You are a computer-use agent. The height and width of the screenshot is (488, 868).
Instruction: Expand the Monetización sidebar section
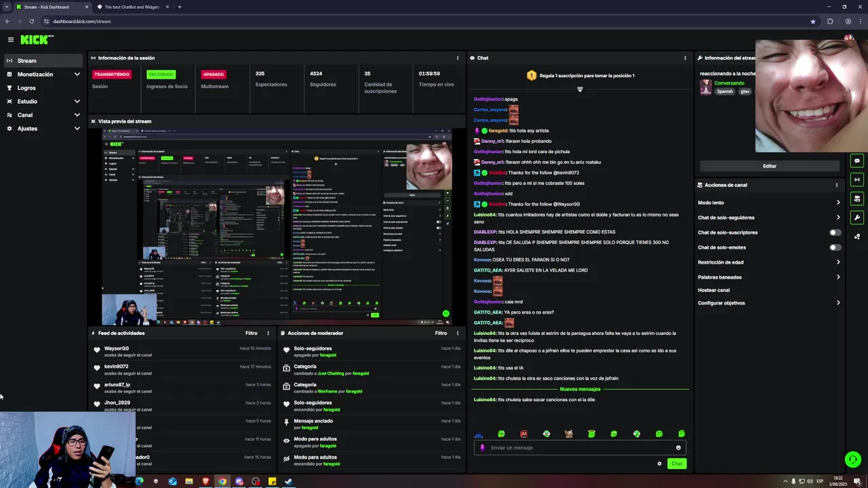(77, 75)
